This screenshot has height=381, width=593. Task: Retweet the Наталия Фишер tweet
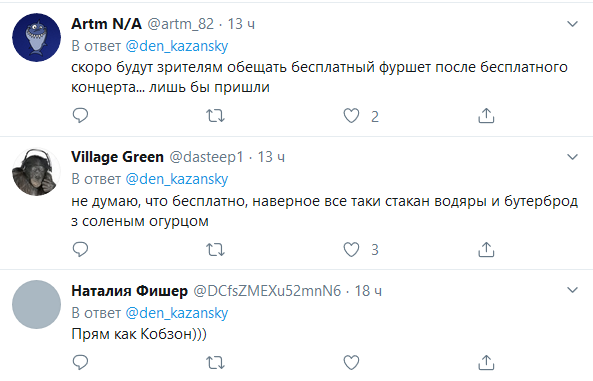click(x=215, y=363)
